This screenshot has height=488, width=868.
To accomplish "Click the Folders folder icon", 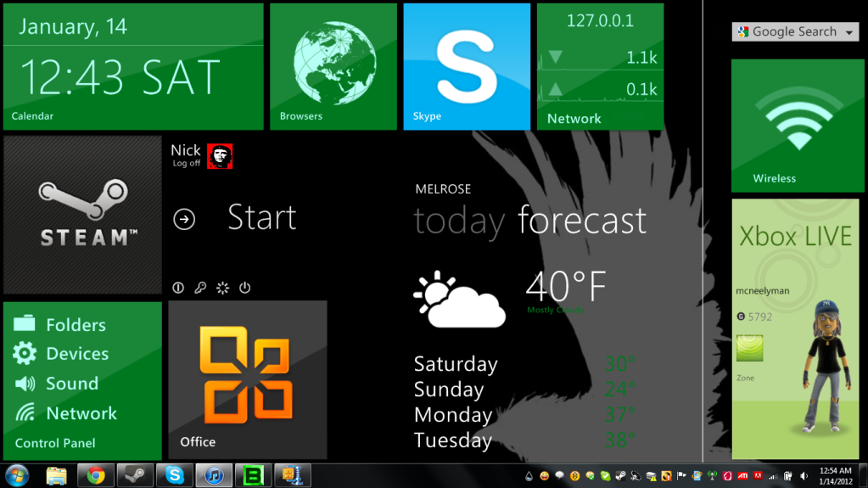I will [x=25, y=323].
